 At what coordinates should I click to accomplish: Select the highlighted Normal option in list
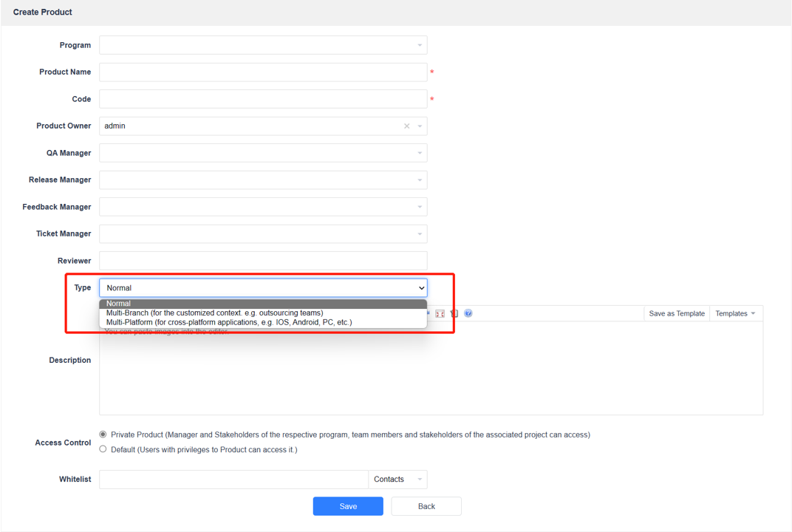pos(119,304)
